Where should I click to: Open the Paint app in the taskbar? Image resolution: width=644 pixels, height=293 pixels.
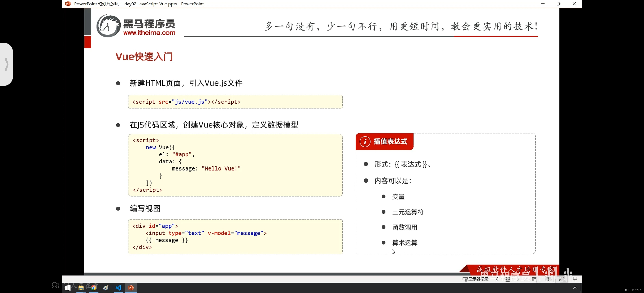tap(106, 288)
